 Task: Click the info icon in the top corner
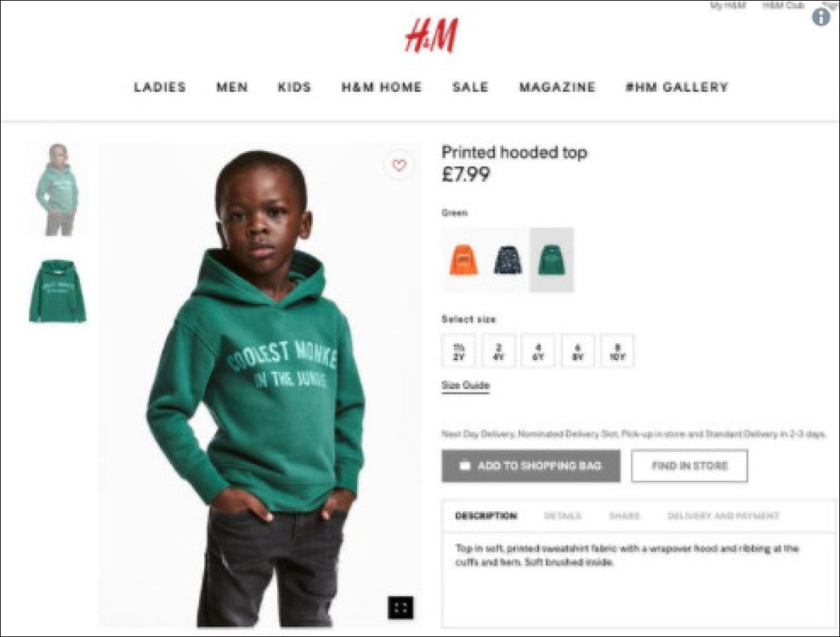coord(821,17)
